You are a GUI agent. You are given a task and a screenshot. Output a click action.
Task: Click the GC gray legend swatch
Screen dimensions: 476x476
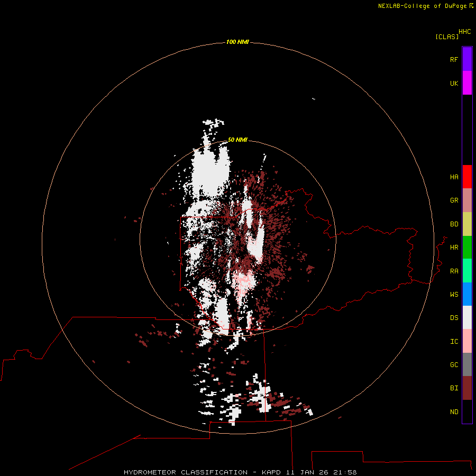pyautogui.click(x=467, y=364)
